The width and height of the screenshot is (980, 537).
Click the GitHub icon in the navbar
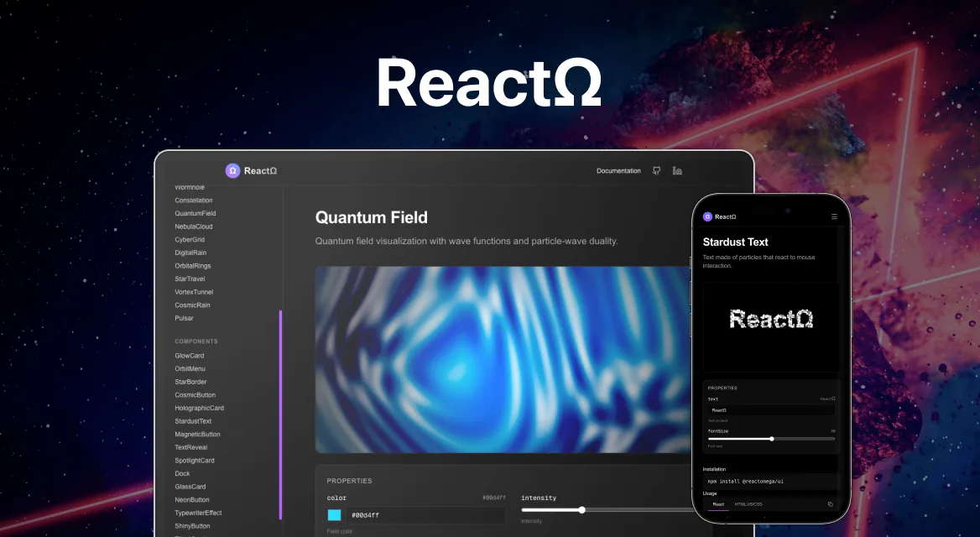pyautogui.click(x=657, y=170)
